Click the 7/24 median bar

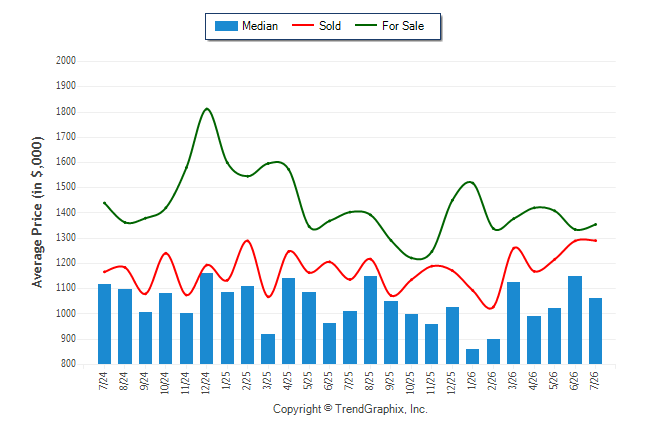click(104, 324)
